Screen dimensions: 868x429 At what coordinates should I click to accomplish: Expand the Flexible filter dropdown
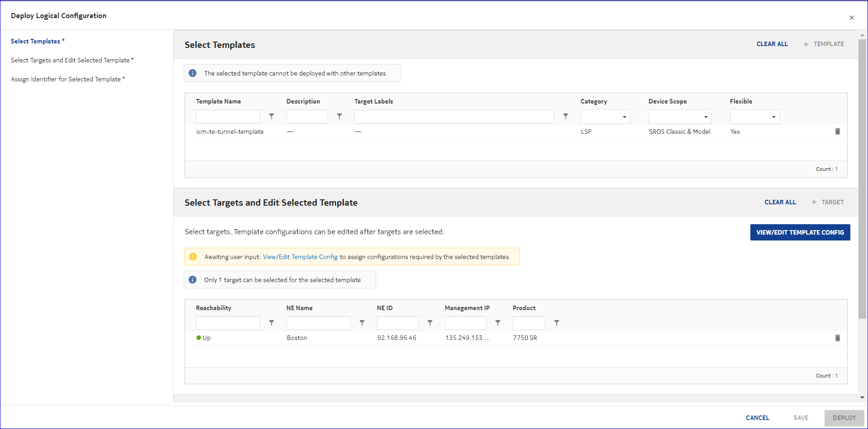tap(754, 117)
